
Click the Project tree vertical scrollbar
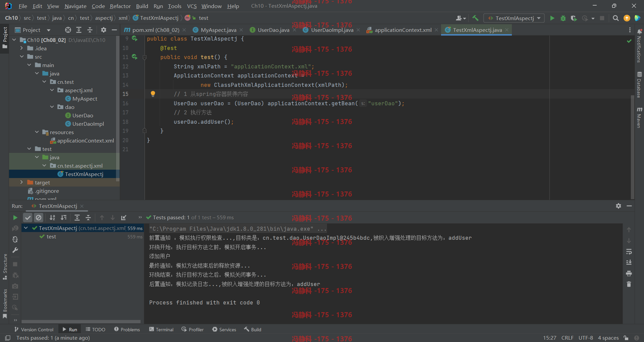click(x=117, y=109)
